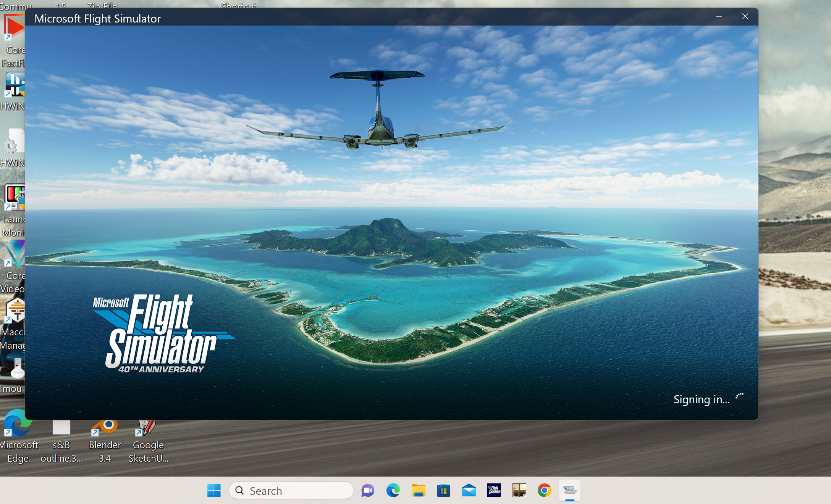The height and width of the screenshot is (504, 831).
Task: Open the four-photo tile taskbar icon
Action: tap(519, 491)
